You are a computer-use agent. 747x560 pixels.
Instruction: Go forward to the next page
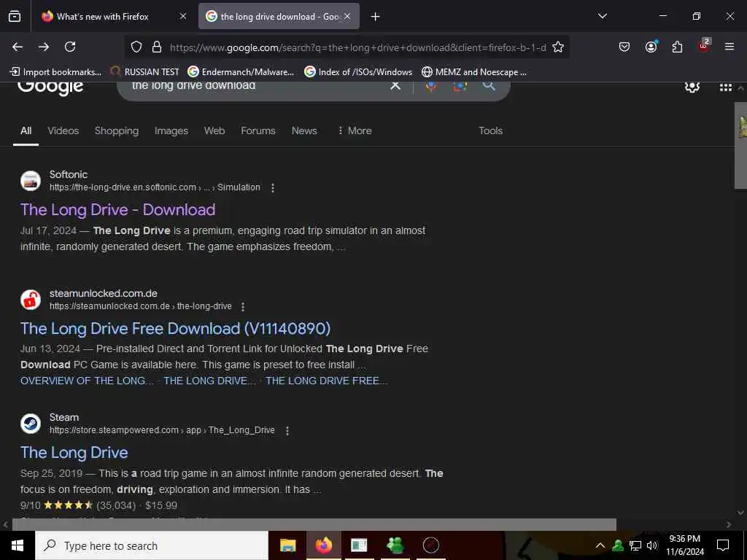44,47
